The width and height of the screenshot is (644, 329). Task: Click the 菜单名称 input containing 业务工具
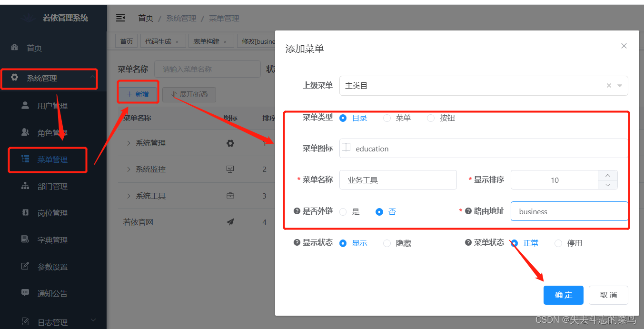(x=398, y=179)
